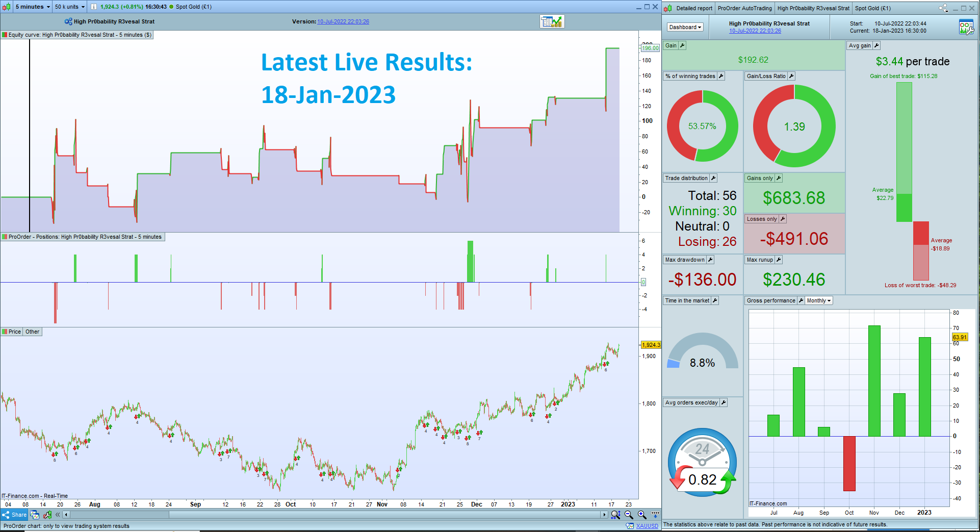Image resolution: width=980 pixels, height=532 pixels.
Task: Click the chart icon beside the XAUUSD link
Action: [x=630, y=526]
